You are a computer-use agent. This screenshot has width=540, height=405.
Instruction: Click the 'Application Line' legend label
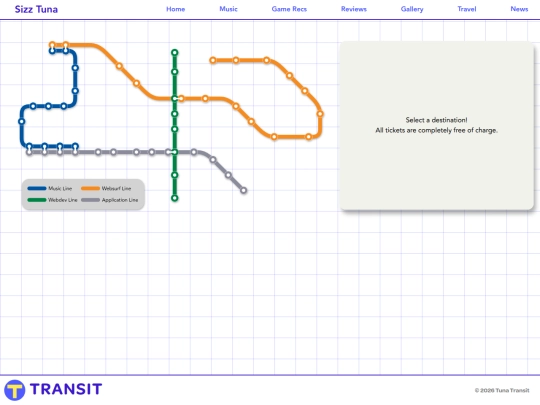[120, 200]
